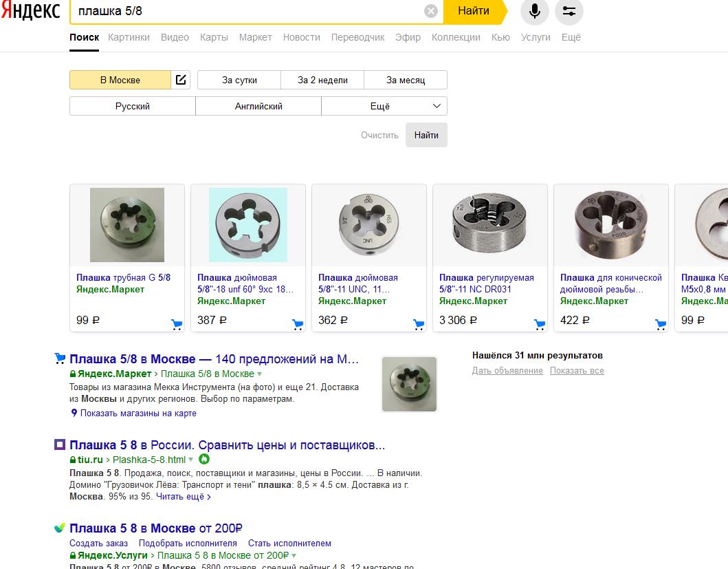728x569 pixels.
Task: Click Показать все link
Action: [x=577, y=370]
